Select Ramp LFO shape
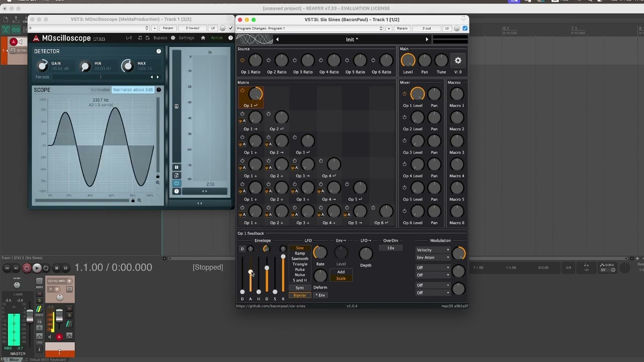 tap(300, 253)
